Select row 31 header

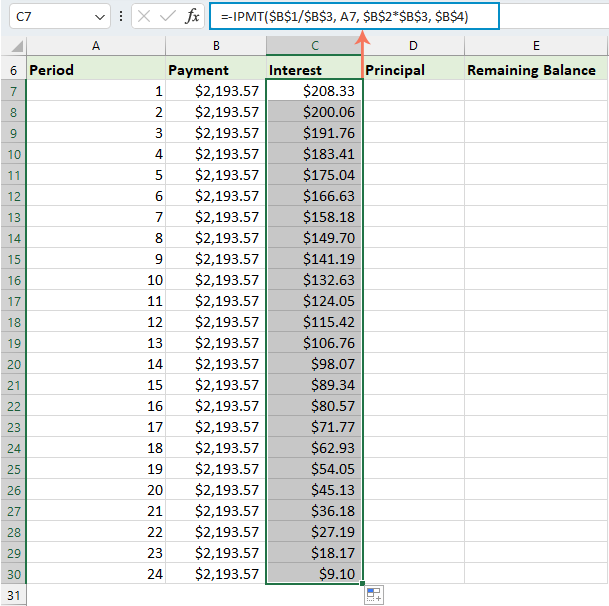click(13, 595)
